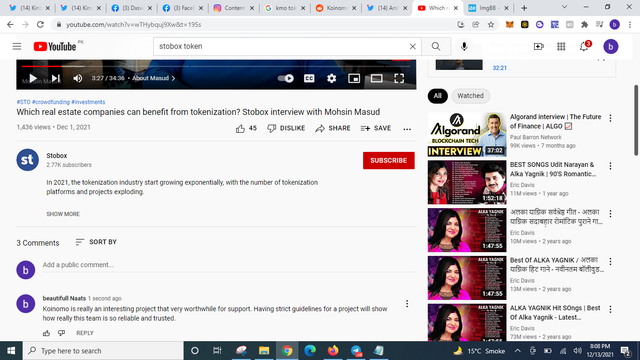Go to the YouTube home logo
The height and width of the screenshot is (360, 640).
pos(55,47)
